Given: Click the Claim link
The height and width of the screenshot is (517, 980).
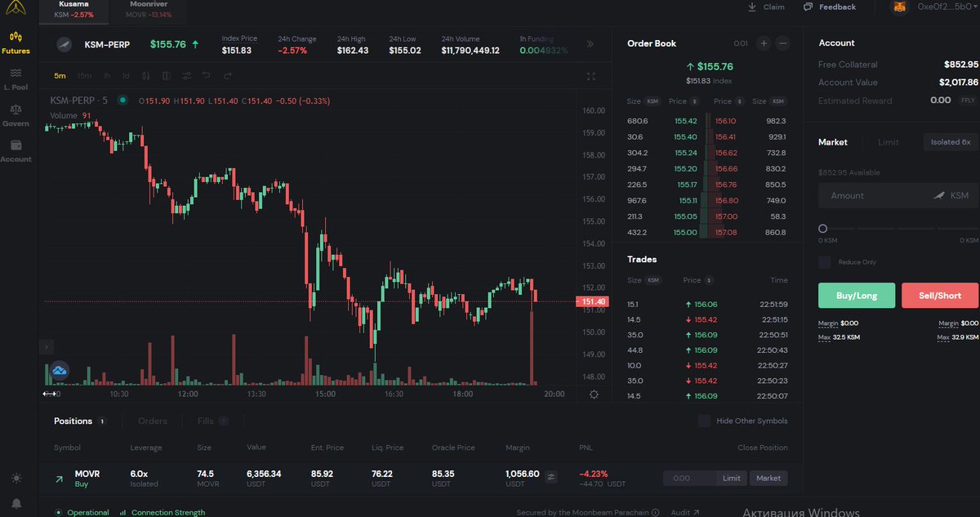Looking at the screenshot, I should tap(773, 7).
